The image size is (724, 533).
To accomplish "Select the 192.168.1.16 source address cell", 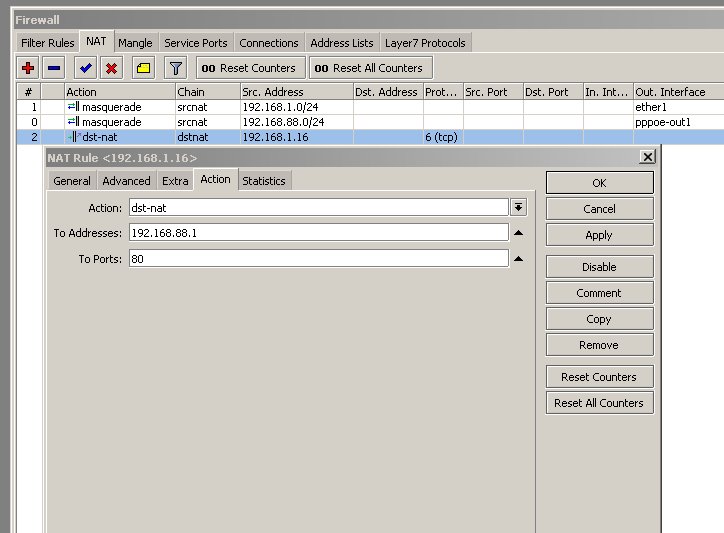I will click(x=296, y=137).
